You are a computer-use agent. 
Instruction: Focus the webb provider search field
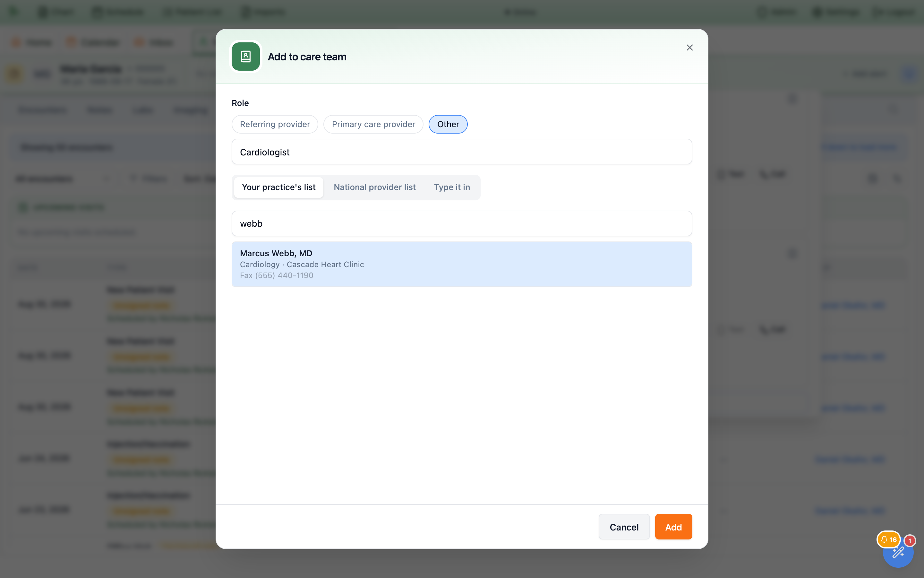[x=462, y=223]
